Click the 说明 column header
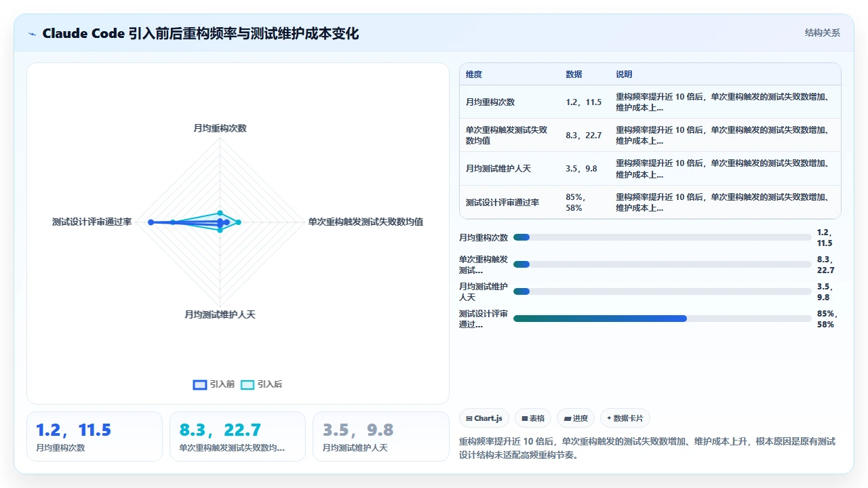This screenshot has width=868, height=488. (624, 75)
